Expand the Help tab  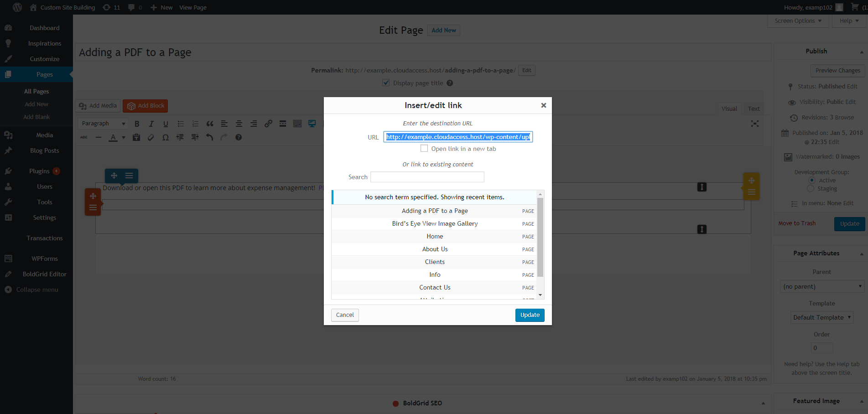pyautogui.click(x=849, y=21)
